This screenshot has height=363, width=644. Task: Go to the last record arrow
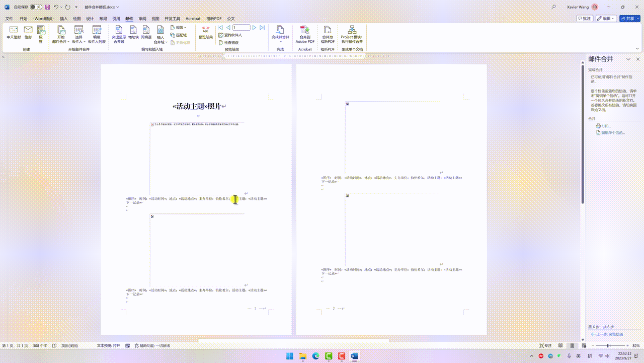click(262, 28)
